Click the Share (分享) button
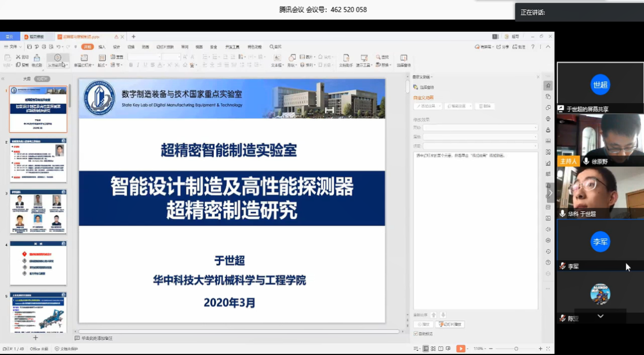The width and height of the screenshot is (644, 355). (502, 46)
